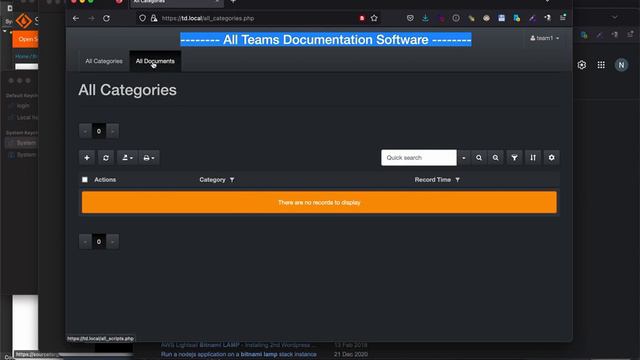This screenshot has height=360, width=640.
Task: Reload the page with the browser refresh icon
Action: (107, 18)
